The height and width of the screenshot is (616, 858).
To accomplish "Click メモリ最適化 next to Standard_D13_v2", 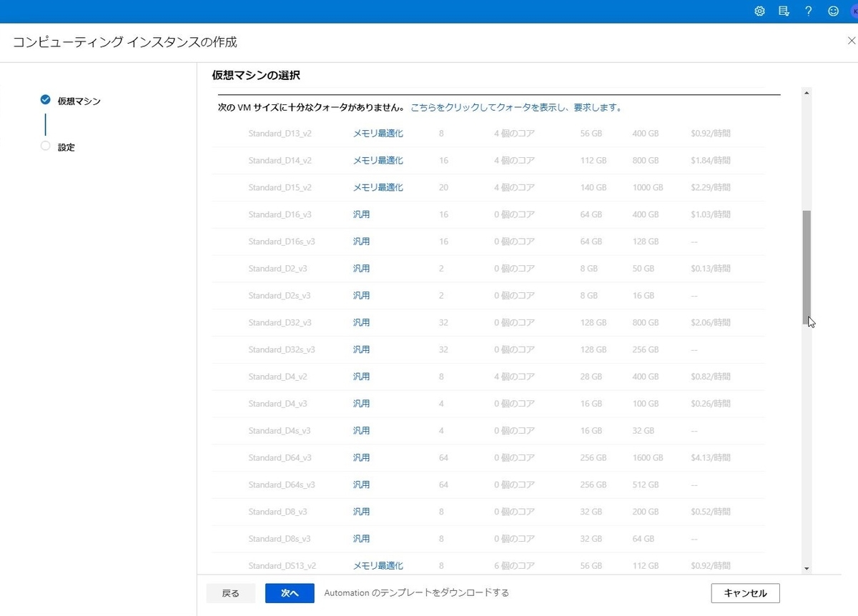I will click(x=378, y=133).
